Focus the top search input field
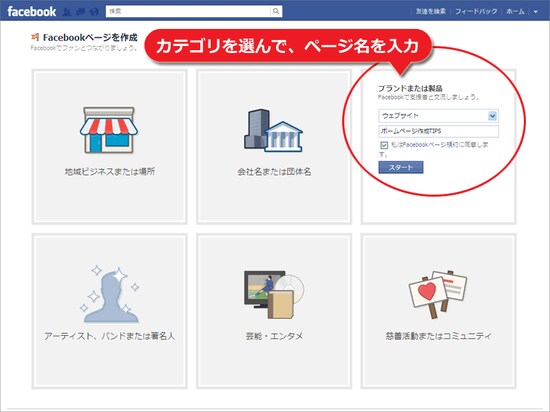The height and width of the screenshot is (412, 550). pos(188,11)
